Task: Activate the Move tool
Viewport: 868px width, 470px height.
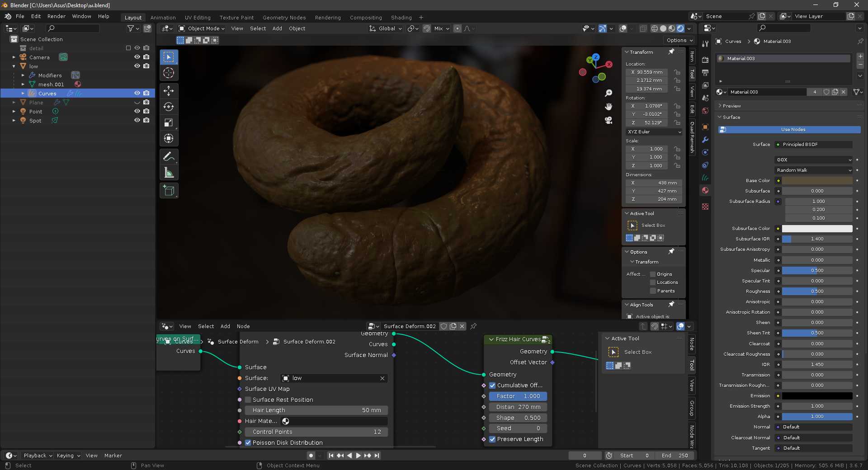Action: [169, 91]
